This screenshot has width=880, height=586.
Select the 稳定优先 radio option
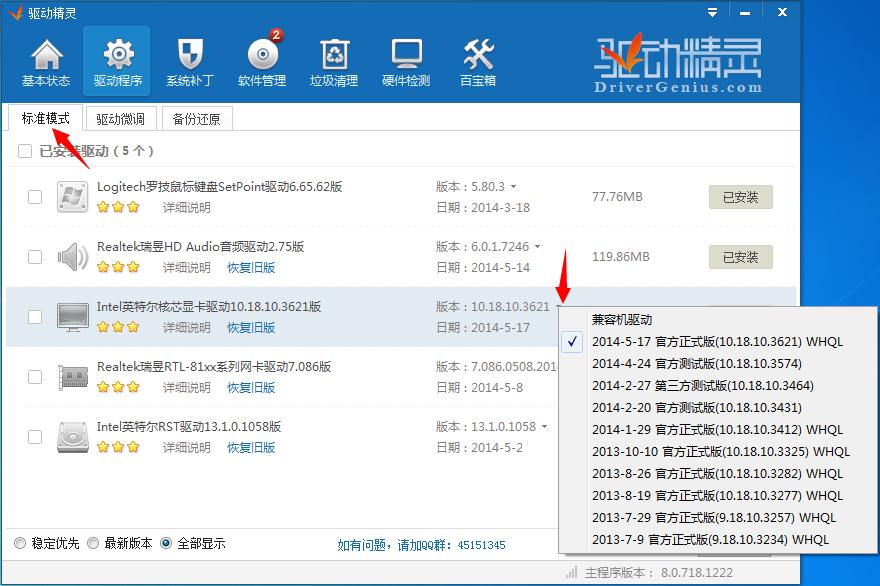click(20, 544)
